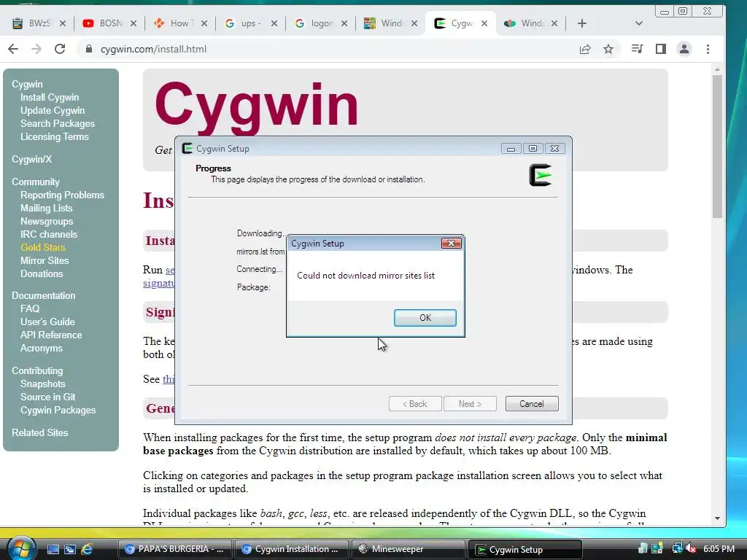The width and height of the screenshot is (747, 560).
Task: Share this page icon
Action: point(585,49)
